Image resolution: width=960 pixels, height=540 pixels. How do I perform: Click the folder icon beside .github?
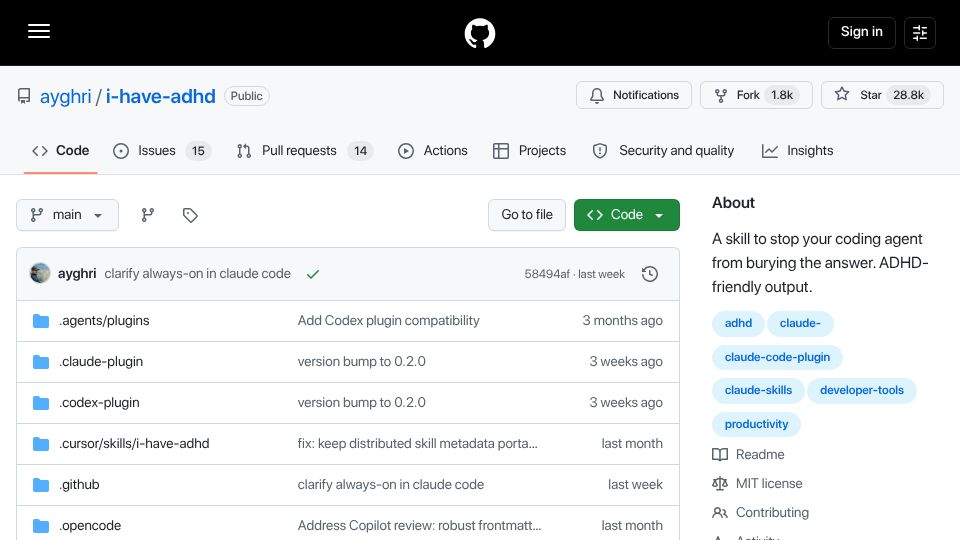pos(41,485)
